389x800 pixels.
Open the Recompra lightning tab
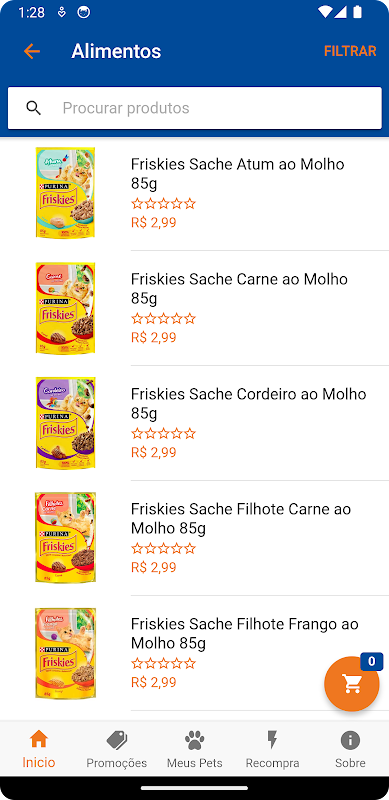click(x=272, y=749)
